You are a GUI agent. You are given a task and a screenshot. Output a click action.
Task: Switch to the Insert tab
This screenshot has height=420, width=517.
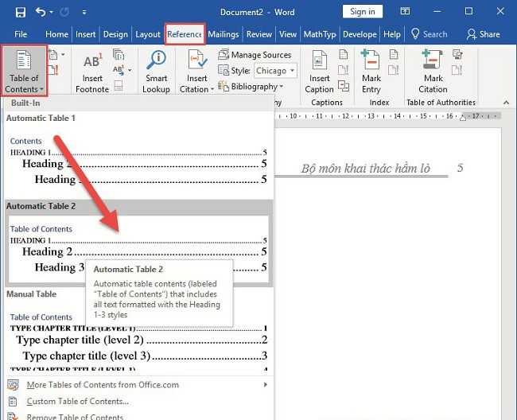tap(85, 34)
